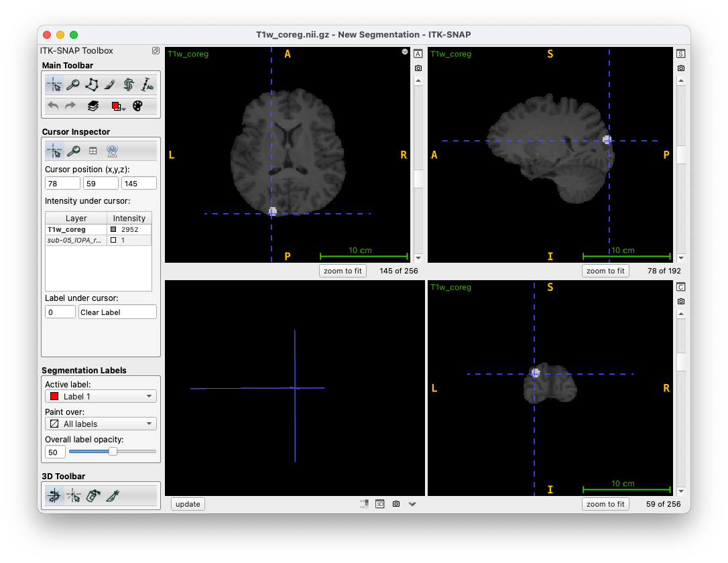Expand the 3D view layout icon
Screen dimensions: 728x563
pos(380,504)
